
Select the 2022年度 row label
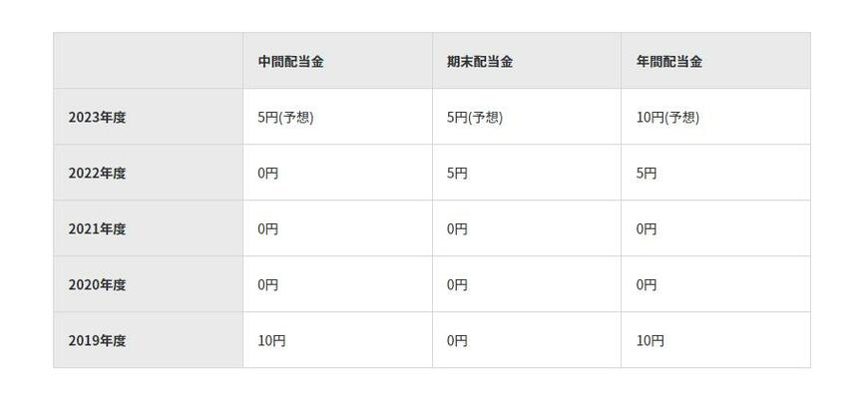97,173
